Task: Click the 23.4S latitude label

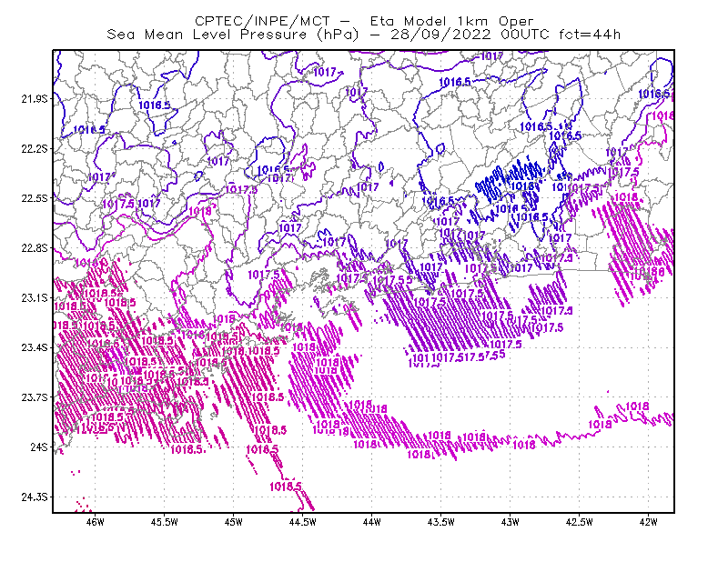Action: [35, 347]
